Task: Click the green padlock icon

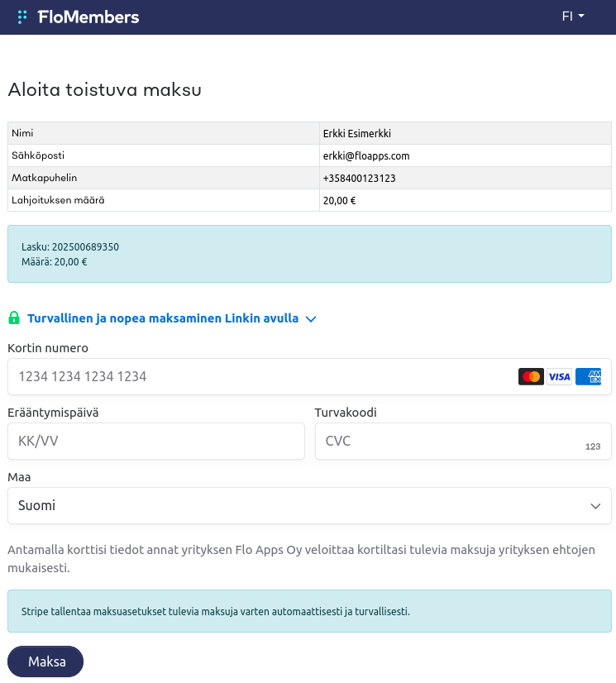Action: (x=14, y=318)
